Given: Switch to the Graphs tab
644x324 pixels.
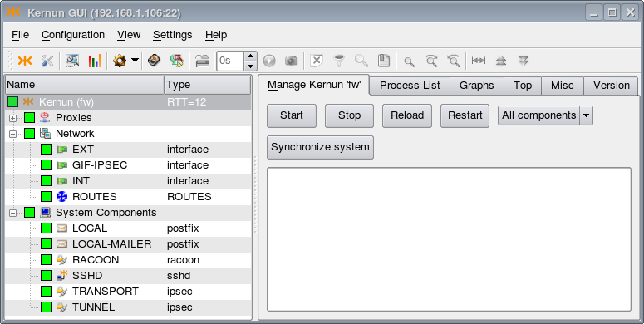Looking at the screenshot, I should click(x=476, y=86).
